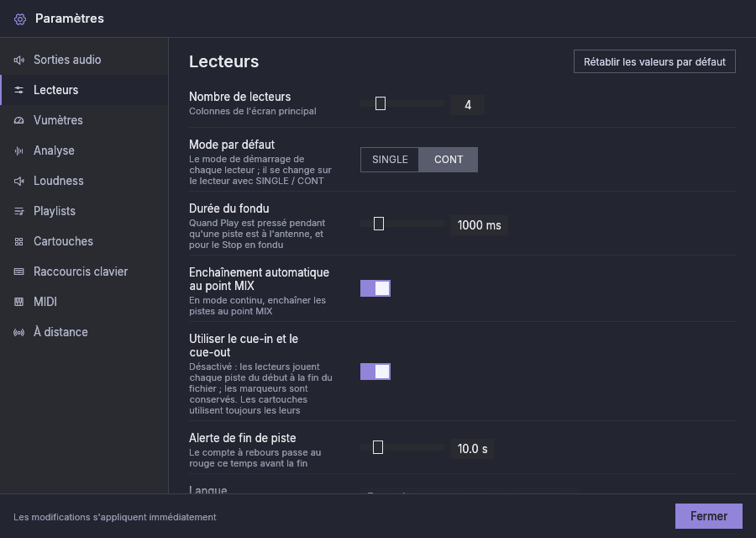Click Rétablir les valeurs par défaut
Viewport: 756px width, 538px height.
pyautogui.click(x=654, y=61)
